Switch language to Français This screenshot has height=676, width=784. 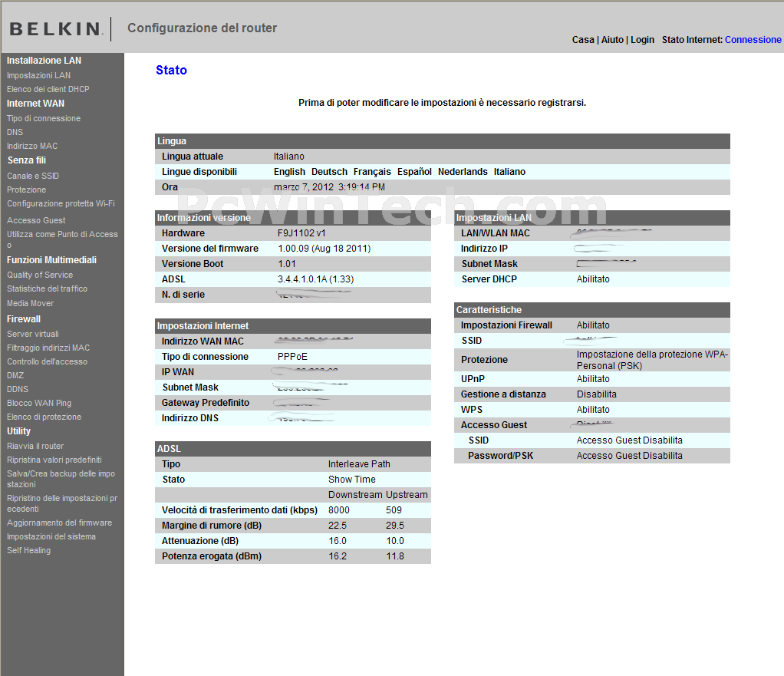(x=372, y=172)
